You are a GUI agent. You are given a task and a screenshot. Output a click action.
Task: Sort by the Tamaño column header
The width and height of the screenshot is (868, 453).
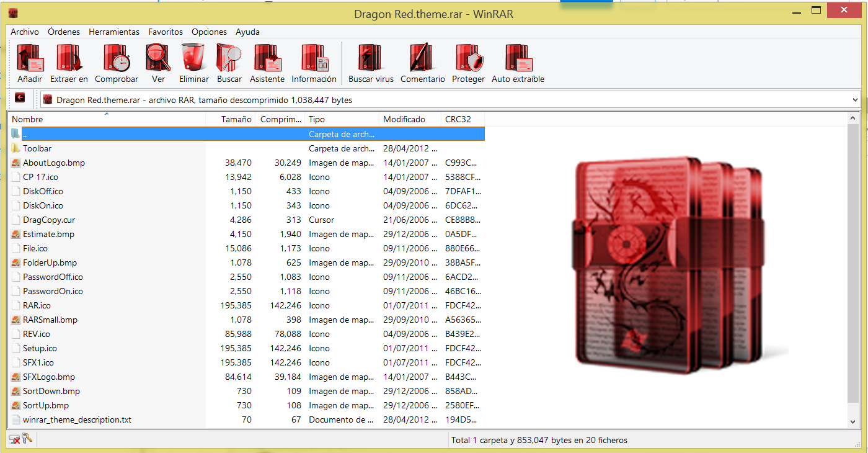point(230,119)
